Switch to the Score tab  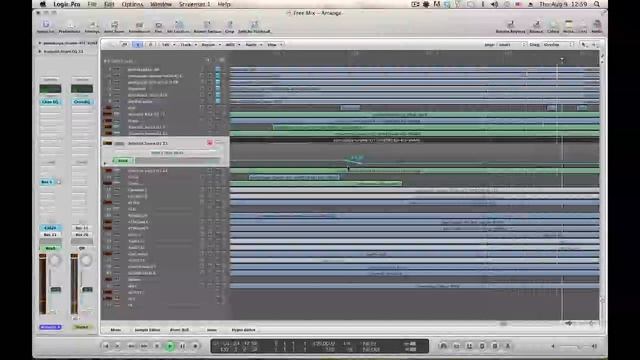click(211, 330)
